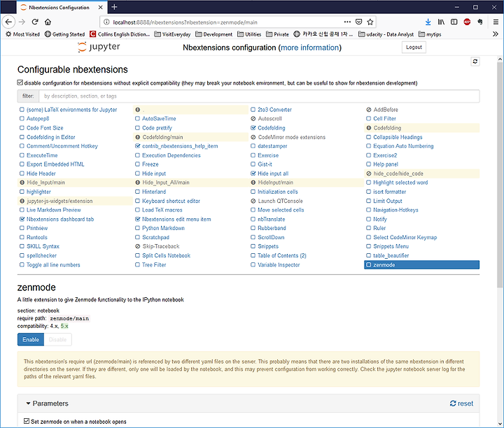Click the disabled icon beside Skip-Traceback
Screen dimensions: 504x428
pos(138,246)
